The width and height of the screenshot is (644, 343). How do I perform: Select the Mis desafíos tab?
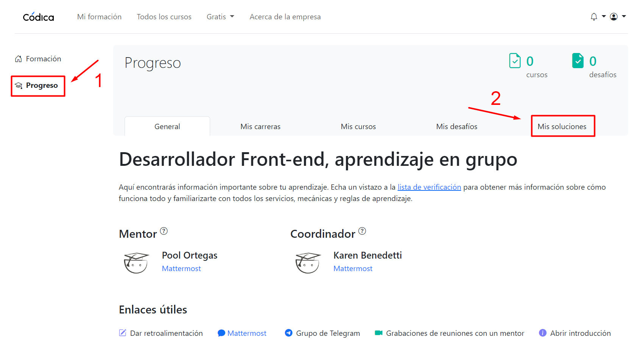coord(457,126)
